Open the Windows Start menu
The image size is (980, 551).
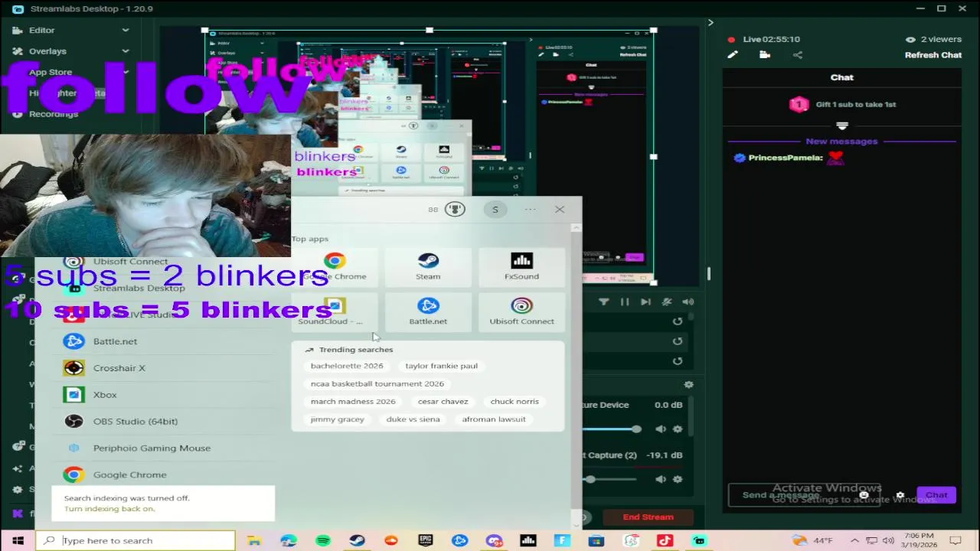tap(18, 540)
